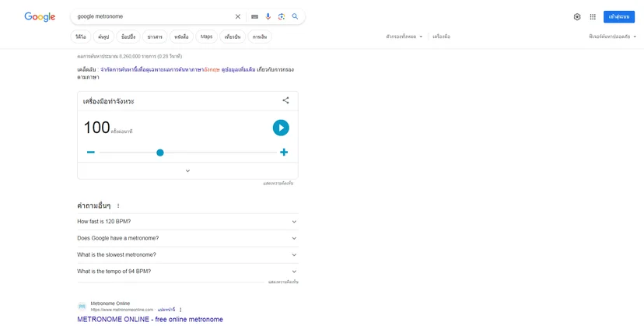Image resolution: width=644 pixels, height=326 pixels.
Task: Open Google Lens image search
Action: pyautogui.click(x=282, y=16)
